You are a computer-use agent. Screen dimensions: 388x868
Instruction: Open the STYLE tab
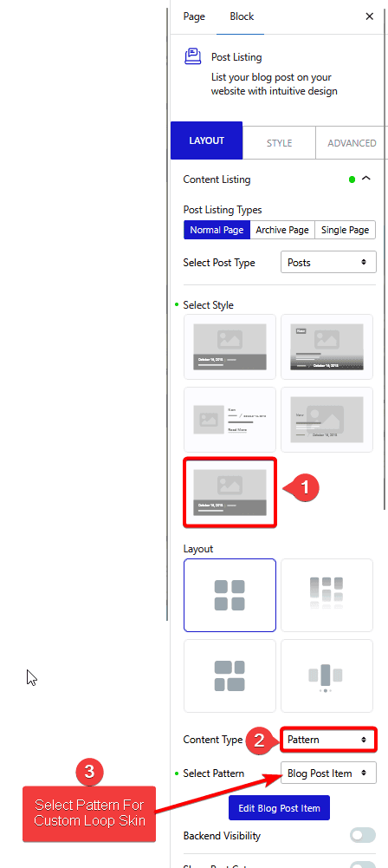pyautogui.click(x=279, y=143)
